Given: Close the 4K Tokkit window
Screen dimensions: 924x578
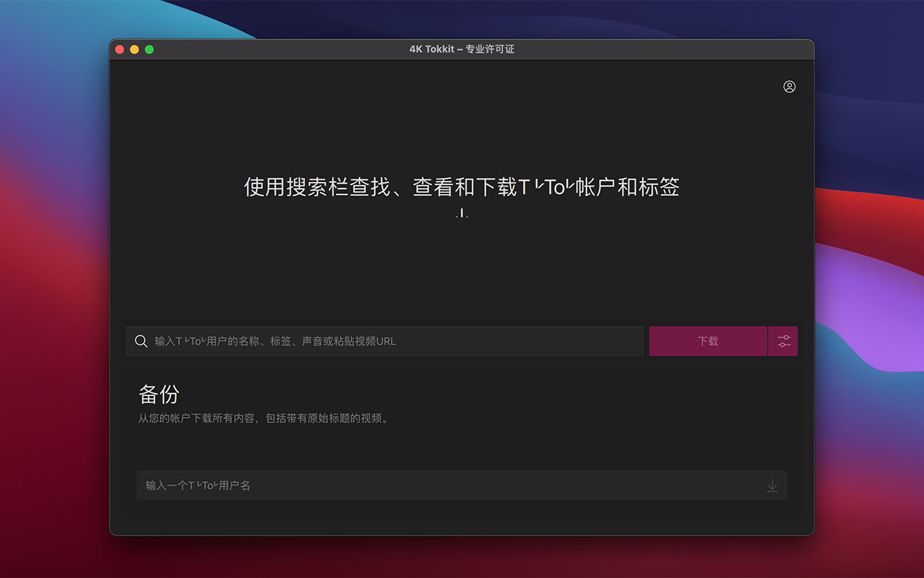Looking at the screenshot, I should pos(119,49).
